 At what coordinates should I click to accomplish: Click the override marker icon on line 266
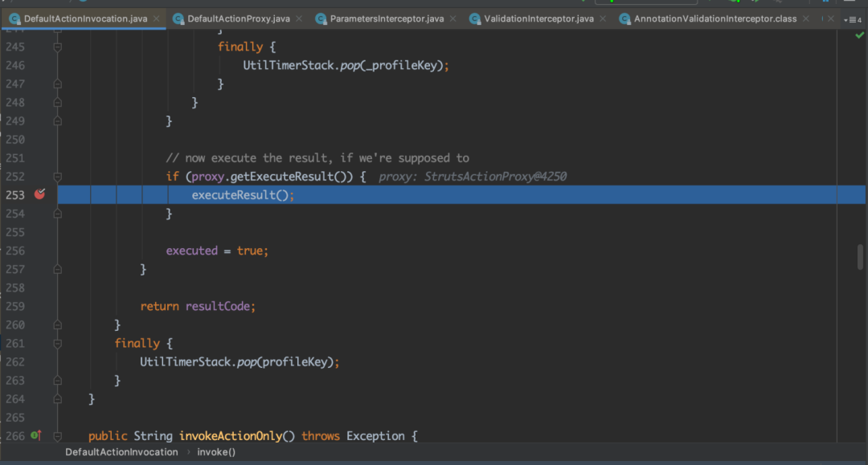[36, 435]
